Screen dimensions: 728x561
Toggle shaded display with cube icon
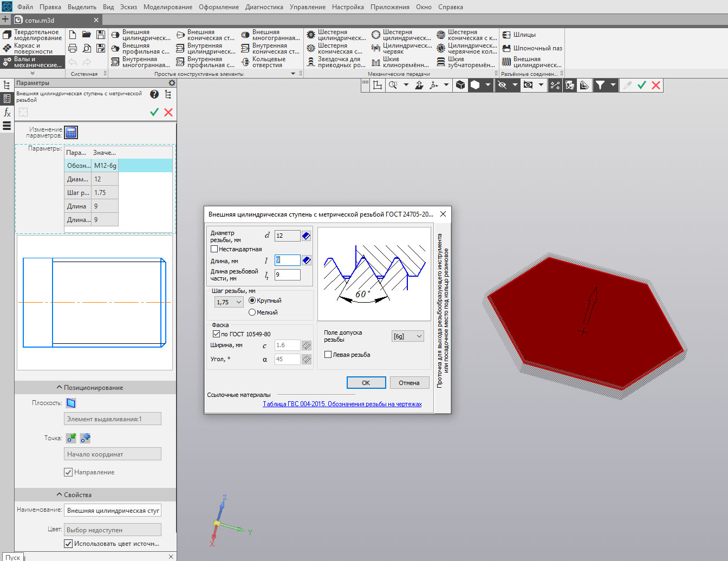point(460,85)
